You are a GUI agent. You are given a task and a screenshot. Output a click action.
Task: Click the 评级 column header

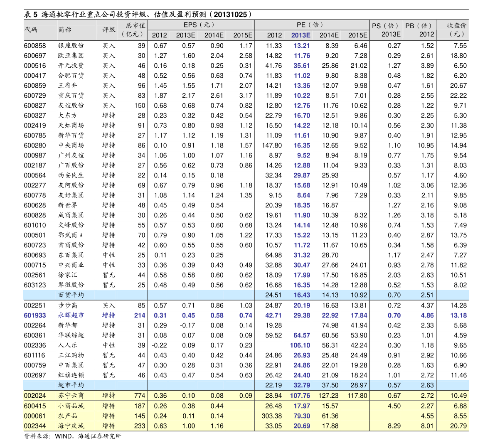(x=109, y=30)
